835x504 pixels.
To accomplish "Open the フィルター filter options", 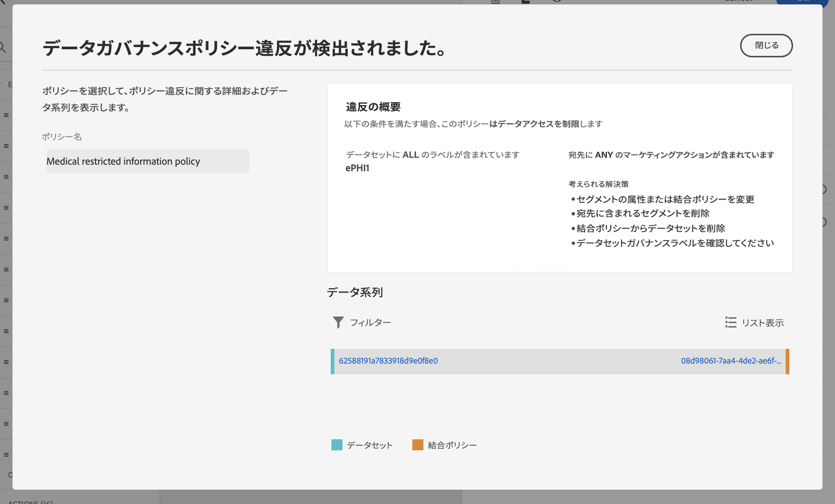I will [x=370, y=322].
